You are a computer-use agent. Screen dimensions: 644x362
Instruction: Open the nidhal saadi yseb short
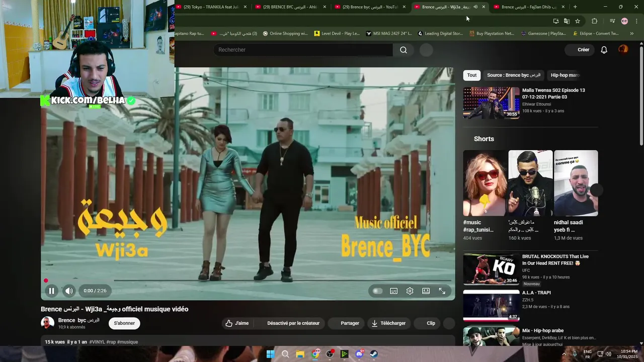click(x=576, y=196)
